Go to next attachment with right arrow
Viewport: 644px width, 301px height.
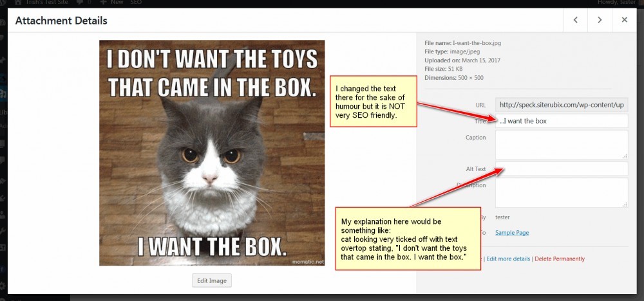click(600, 20)
